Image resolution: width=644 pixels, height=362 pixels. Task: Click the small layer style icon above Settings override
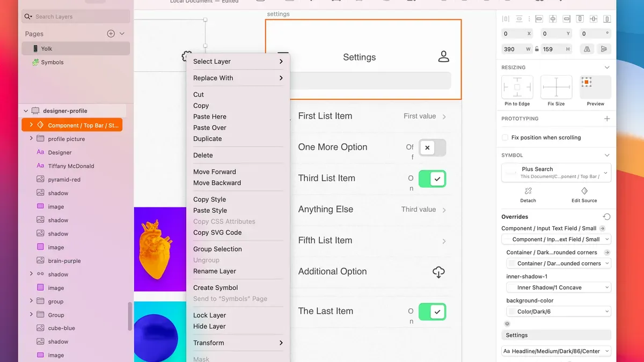tap(507, 324)
